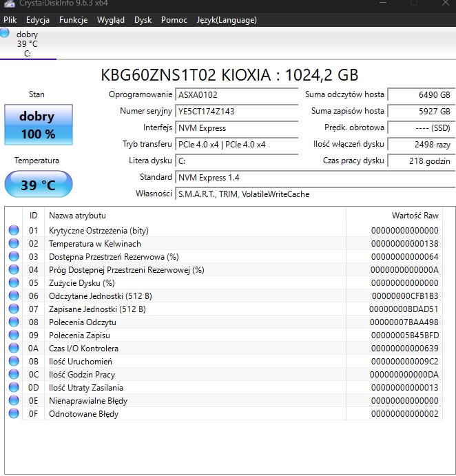Click the 'dobry 100 %' health status button
Screen dimensions: 456x476
(x=38, y=125)
